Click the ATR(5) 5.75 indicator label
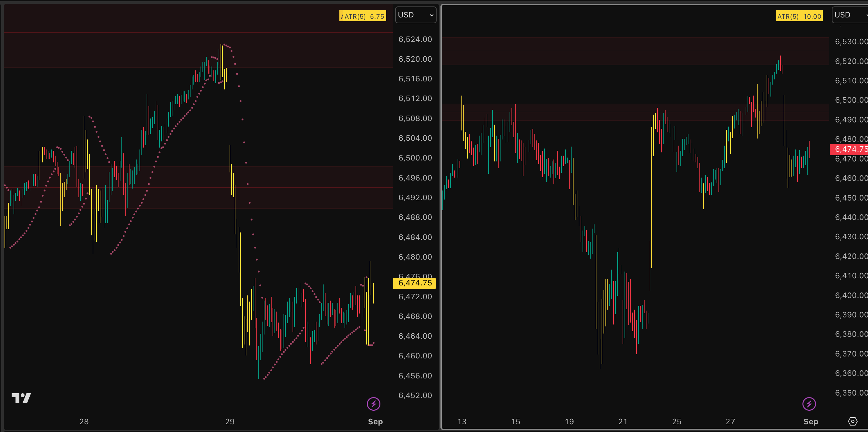This screenshot has height=432, width=868. click(363, 16)
